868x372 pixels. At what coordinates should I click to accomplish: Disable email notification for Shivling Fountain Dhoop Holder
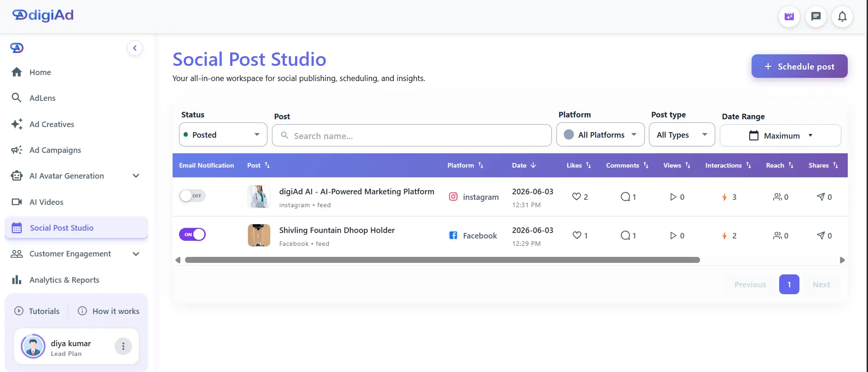(x=192, y=234)
